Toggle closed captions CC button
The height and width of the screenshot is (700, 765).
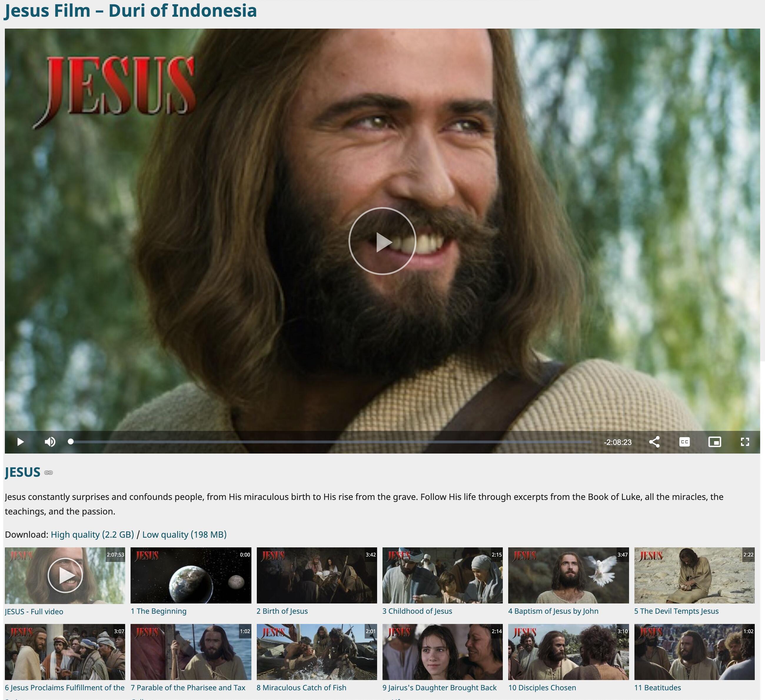(685, 442)
